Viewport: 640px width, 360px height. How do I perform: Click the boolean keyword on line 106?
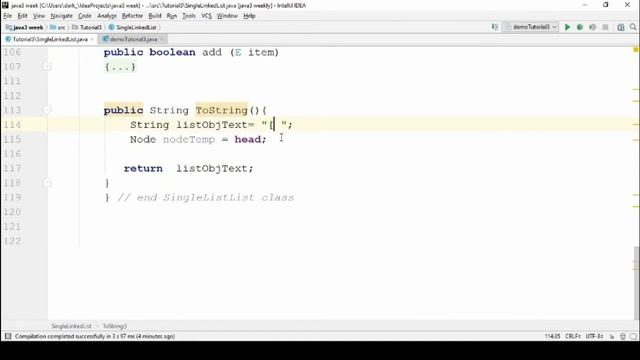click(172, 52)
